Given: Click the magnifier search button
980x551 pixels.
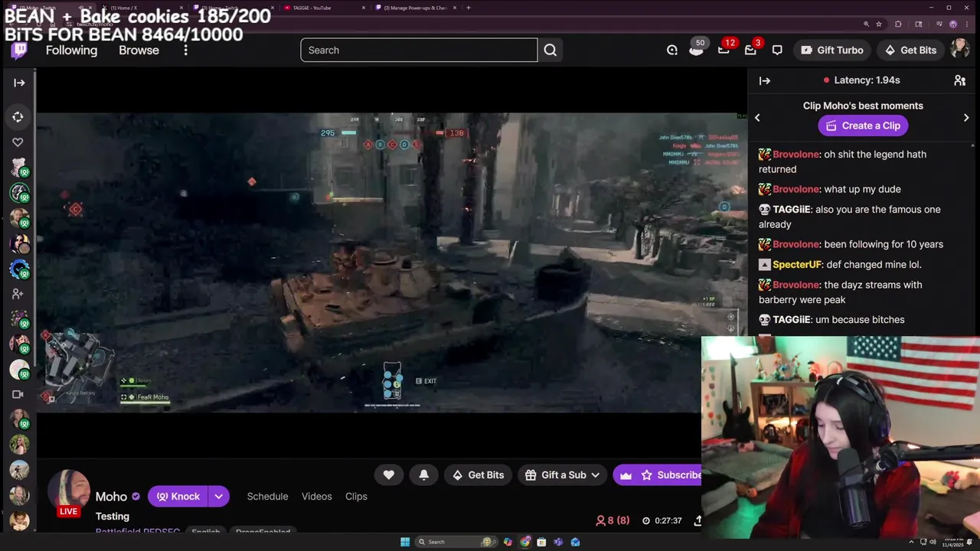Looking at the screenshot, I should tap(550, 51).
